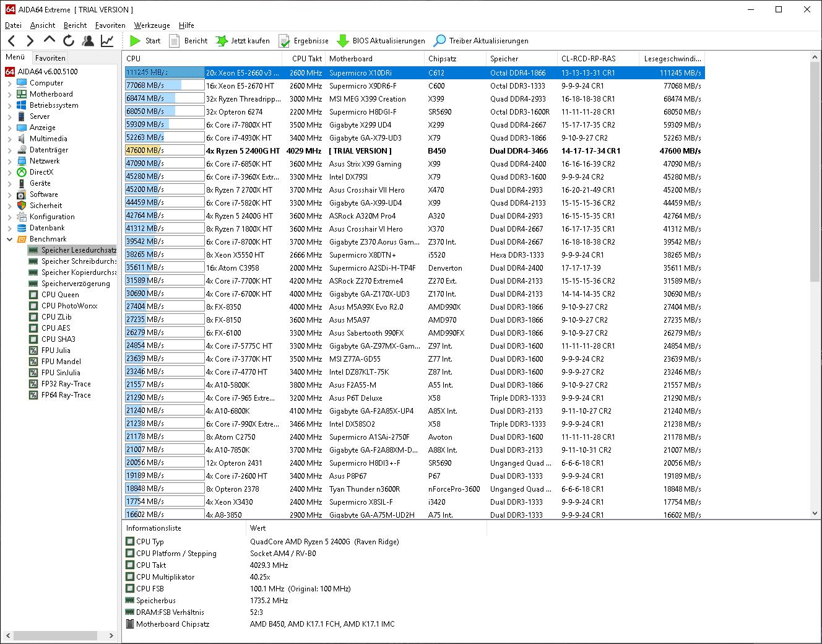Select the 47600 MB/s Ryzen 5 2400G result bar
Viewport: 822px width, 644px height.
[x=165, y=150]
